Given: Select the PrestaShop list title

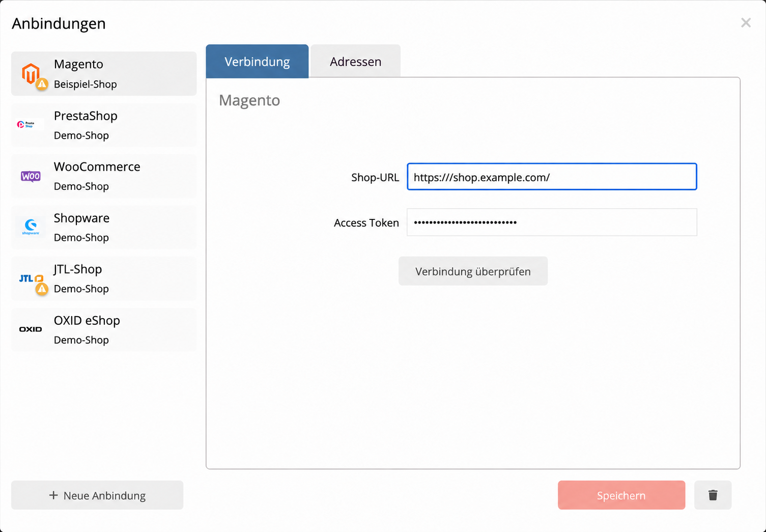Looking at the screenshot, I should click(x=86, y=116).
